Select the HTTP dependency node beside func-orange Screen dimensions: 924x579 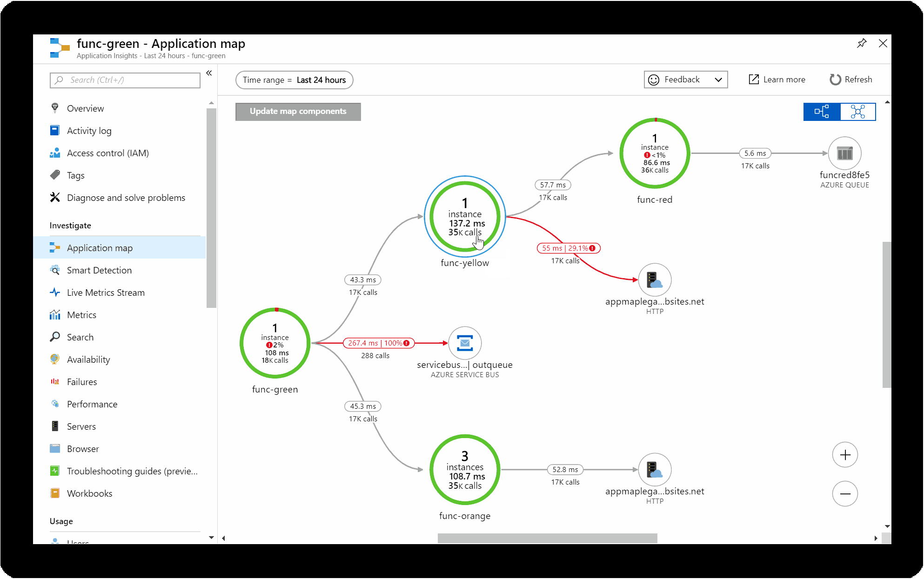tap(655, 470)
